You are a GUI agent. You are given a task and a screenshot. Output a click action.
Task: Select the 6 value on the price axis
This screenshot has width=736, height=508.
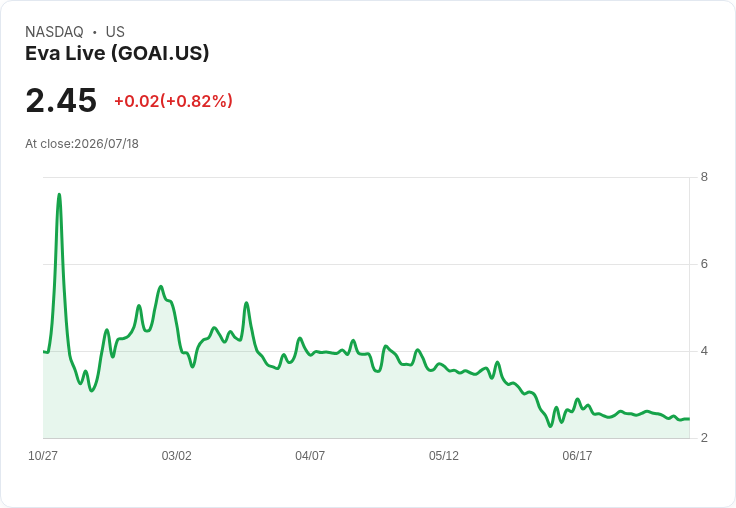pyautogui.click(x=704, y=264)
